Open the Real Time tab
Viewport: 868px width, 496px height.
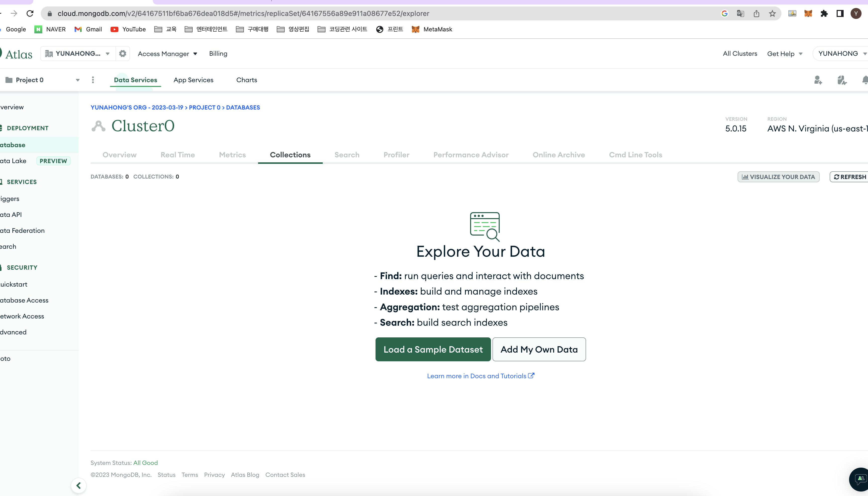click(178, 155)
